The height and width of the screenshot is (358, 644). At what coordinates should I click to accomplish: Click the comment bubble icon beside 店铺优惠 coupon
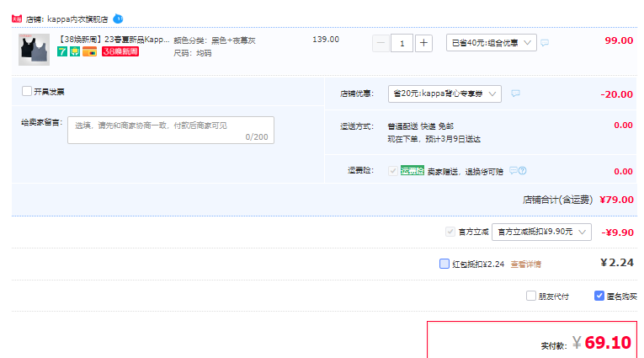click(x=515, y=94)
